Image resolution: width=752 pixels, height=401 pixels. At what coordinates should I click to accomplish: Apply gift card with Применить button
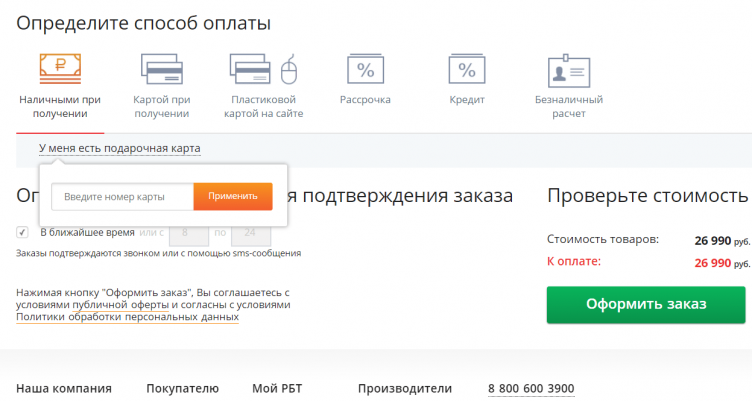pos(233,196)
